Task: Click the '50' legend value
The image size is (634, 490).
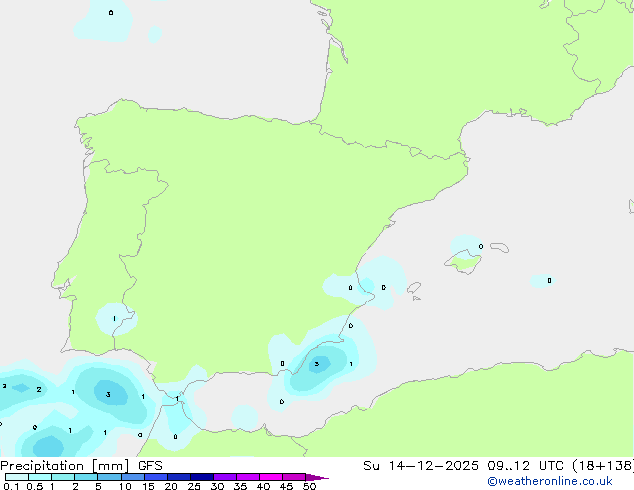Action: 309,486
